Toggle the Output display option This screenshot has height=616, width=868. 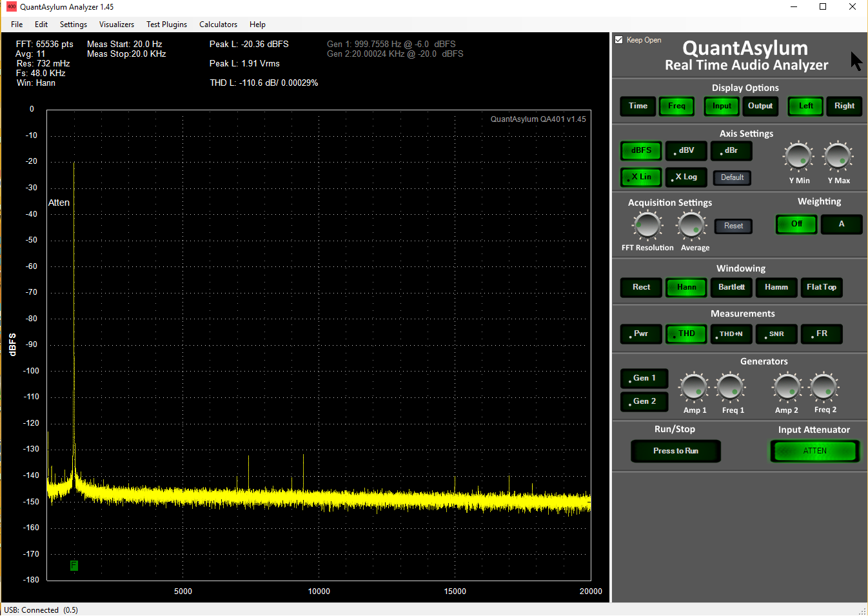(x=760, y=106)
